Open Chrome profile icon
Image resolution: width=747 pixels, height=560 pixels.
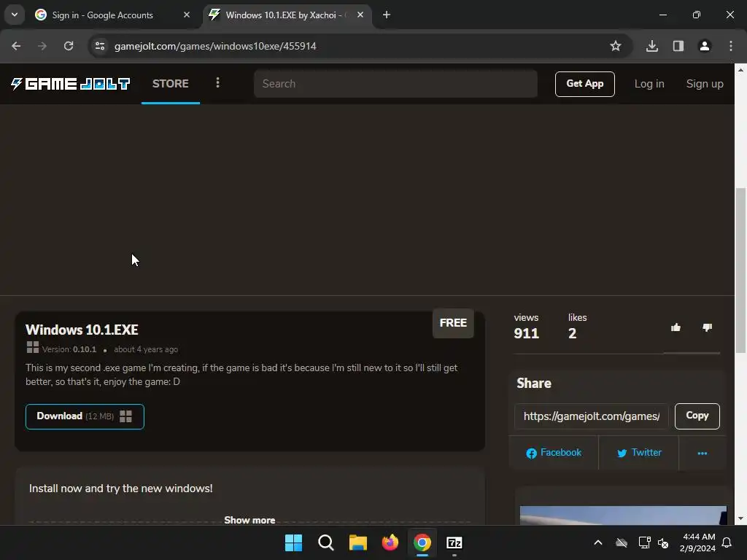(x=705, y=46)
